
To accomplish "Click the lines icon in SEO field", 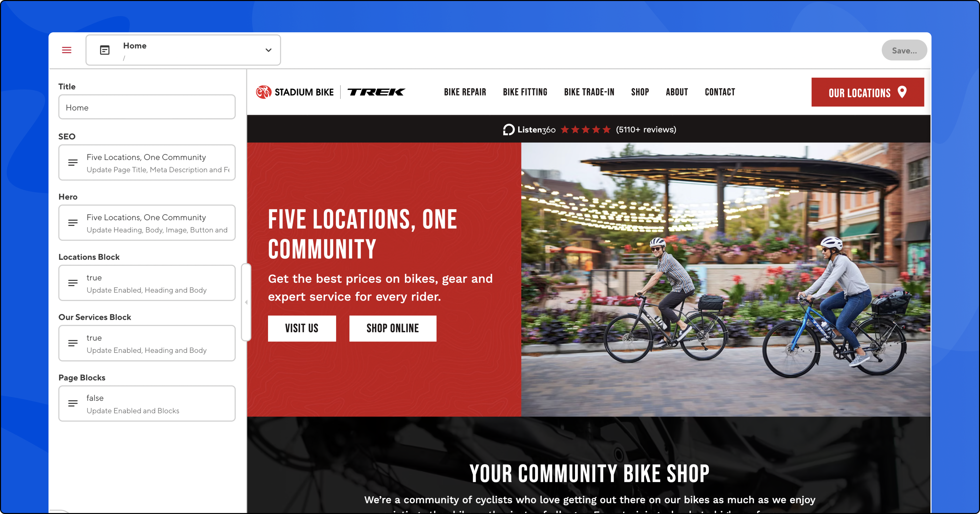I will [73, 163].
